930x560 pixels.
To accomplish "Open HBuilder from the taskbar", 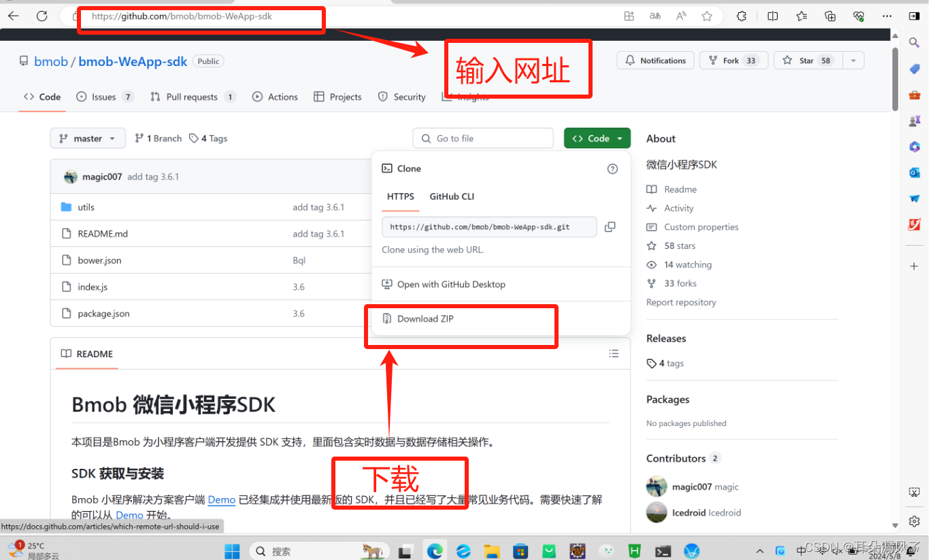I will point(634,550).
